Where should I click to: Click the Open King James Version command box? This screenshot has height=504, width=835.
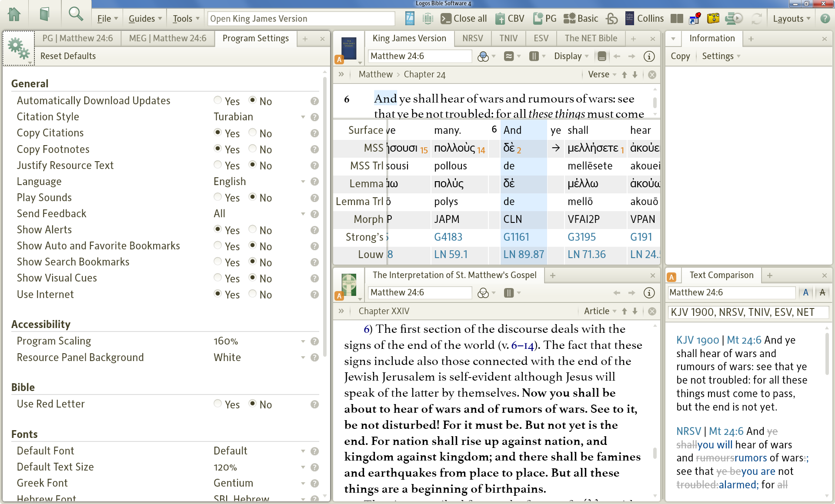click(x=301, y=19)
